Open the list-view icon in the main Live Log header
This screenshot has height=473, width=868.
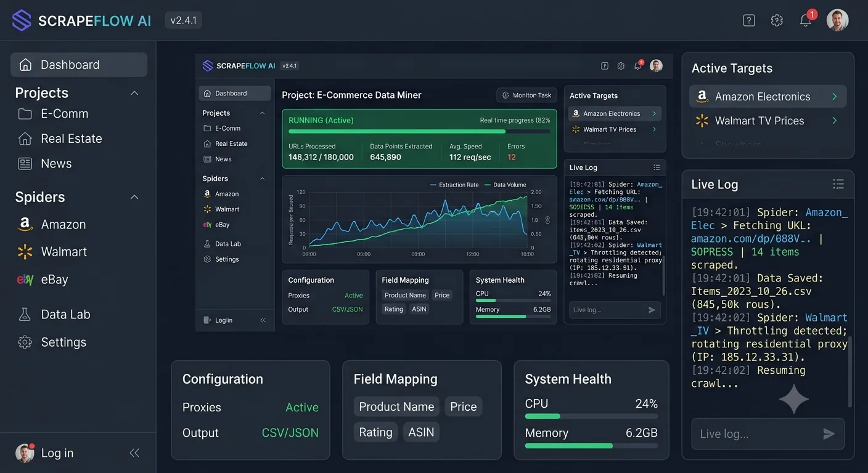[x=838, y=184]
